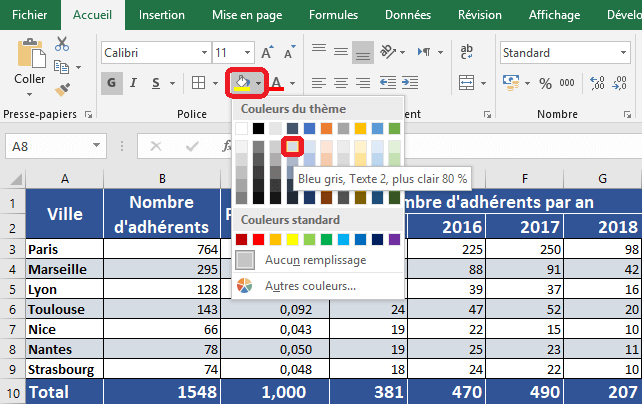Open the font size 11 dropdown

233,52
